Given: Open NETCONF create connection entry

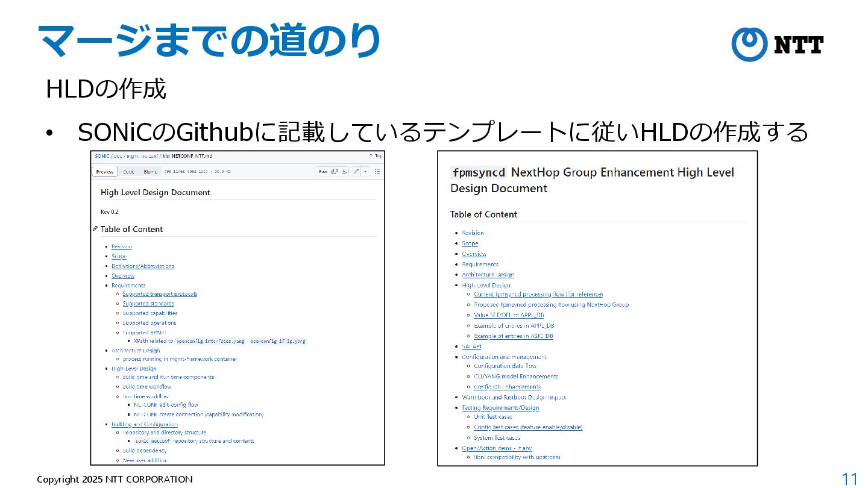Looking at the screenshot, I should [x=198, y=414].
